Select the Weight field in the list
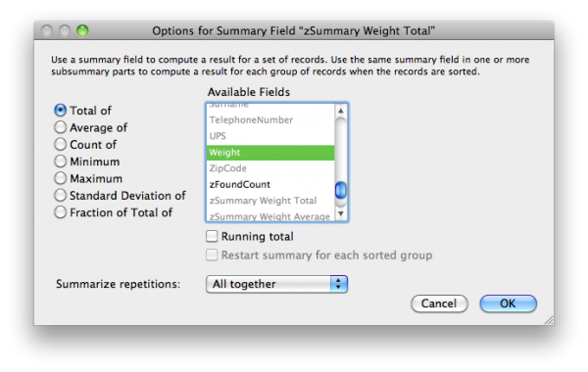The width and height of the screenshot is (588, 372). (270, 153)
